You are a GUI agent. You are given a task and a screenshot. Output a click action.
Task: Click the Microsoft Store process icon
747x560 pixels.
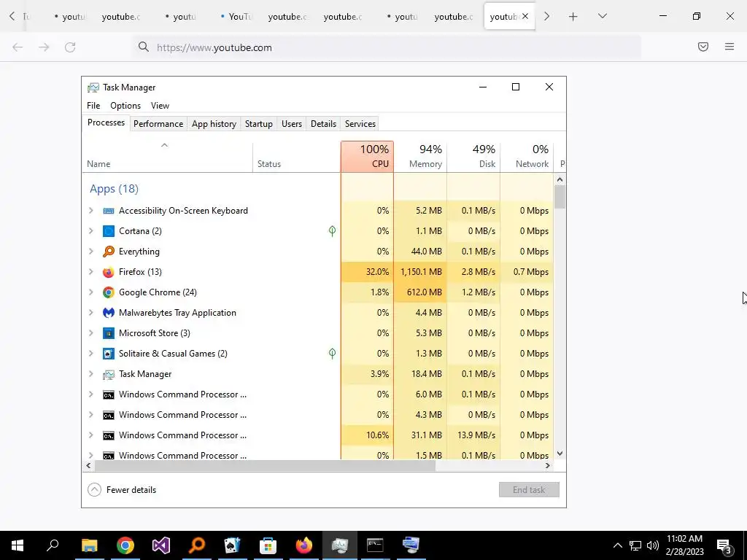pyautogui.click(x=109, y=333)
